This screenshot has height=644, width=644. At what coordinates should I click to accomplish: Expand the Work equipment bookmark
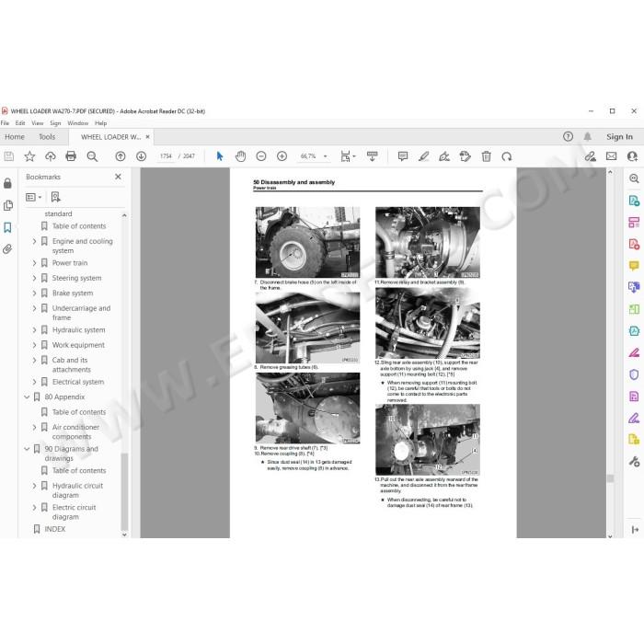pos(35,345)
